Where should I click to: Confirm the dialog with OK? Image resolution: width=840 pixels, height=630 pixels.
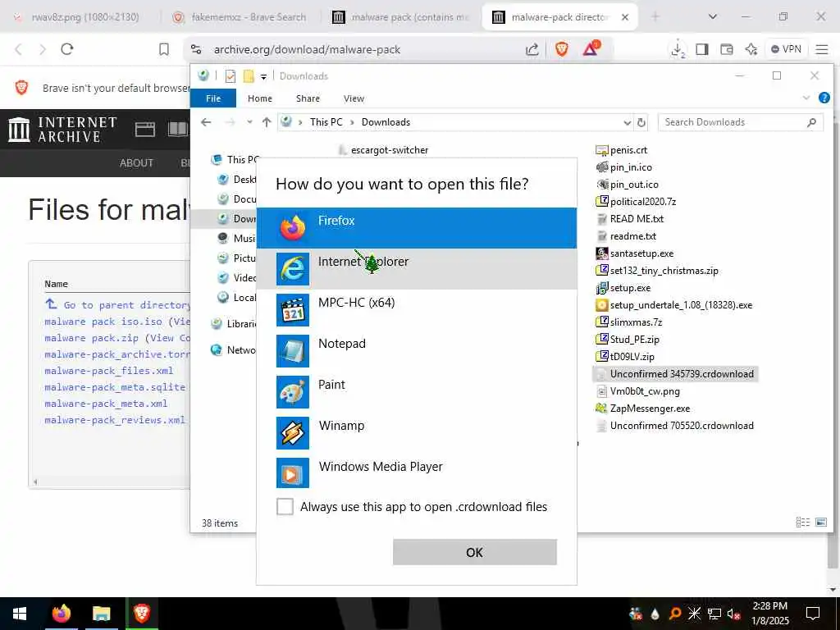point(475,552)
